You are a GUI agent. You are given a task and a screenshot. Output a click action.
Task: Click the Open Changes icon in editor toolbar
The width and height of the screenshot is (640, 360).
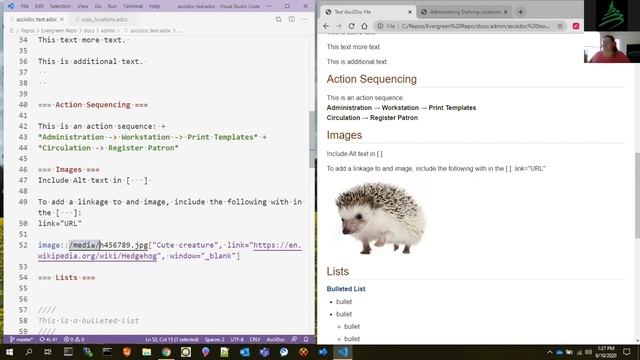278,19
